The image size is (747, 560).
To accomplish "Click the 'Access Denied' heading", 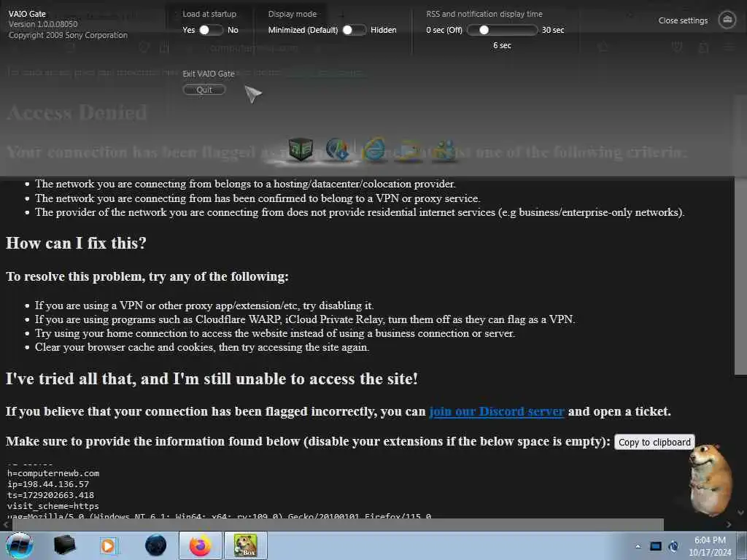I will (77, 112).
